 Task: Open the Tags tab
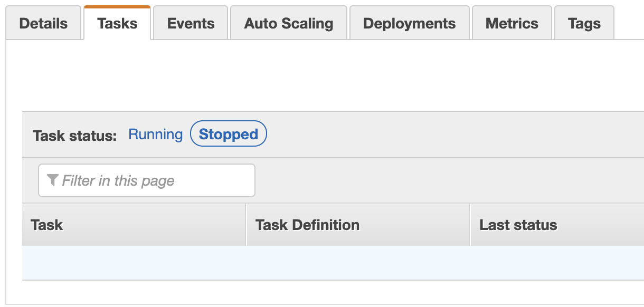pyautogui.click(x=584, y=23)
